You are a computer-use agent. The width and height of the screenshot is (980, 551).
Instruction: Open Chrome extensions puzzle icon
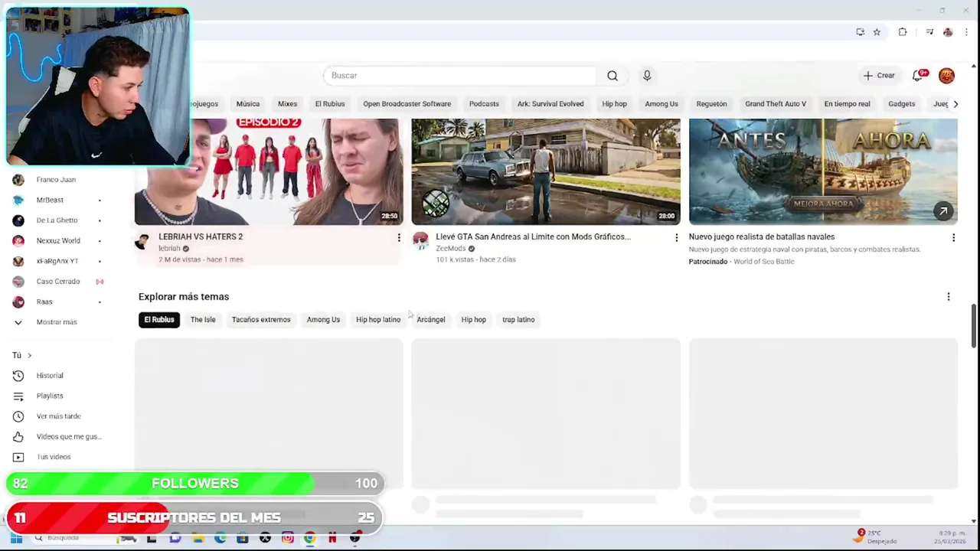903,32
